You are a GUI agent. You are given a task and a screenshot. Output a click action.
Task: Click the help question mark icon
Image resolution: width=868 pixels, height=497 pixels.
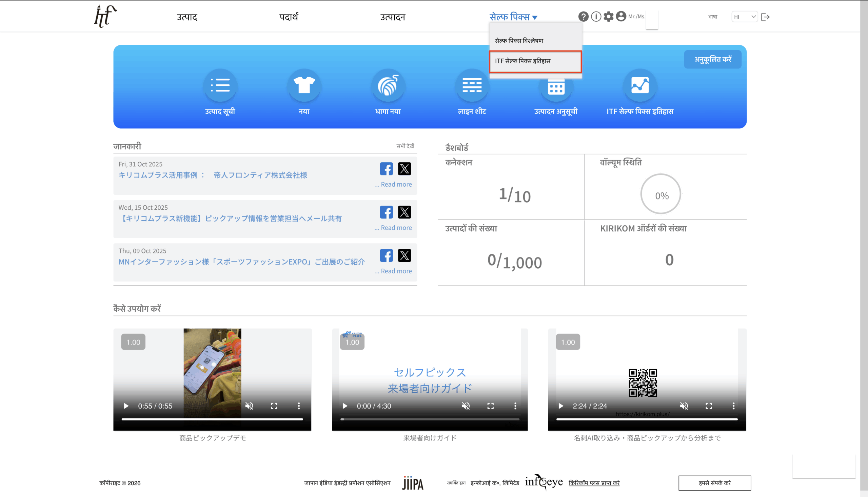(583, 16)
